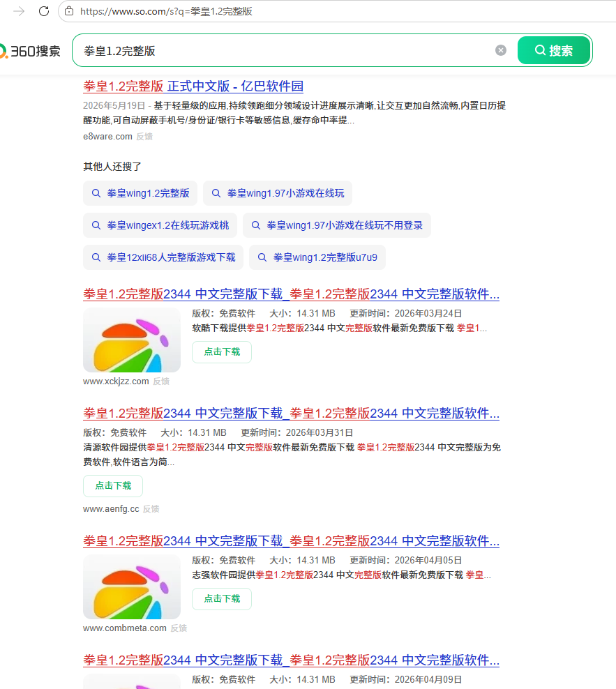Screen dimensions: 616x689
Task: Click 反馈 next to www.combmeta.com
Action: point(179,628)
